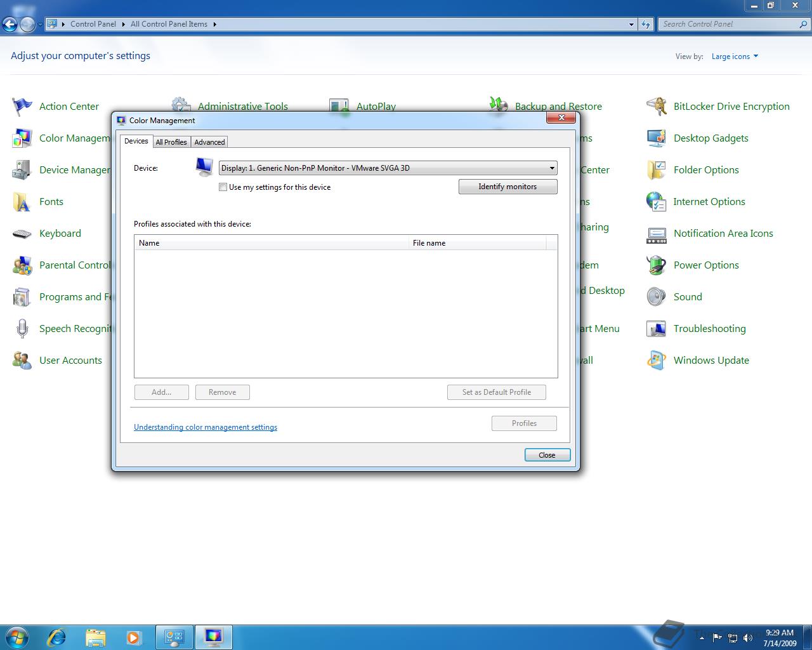Launch Internet Explorer from taskbar
Viewport: 812px width, 650px height.
click(x=57, y=637)
